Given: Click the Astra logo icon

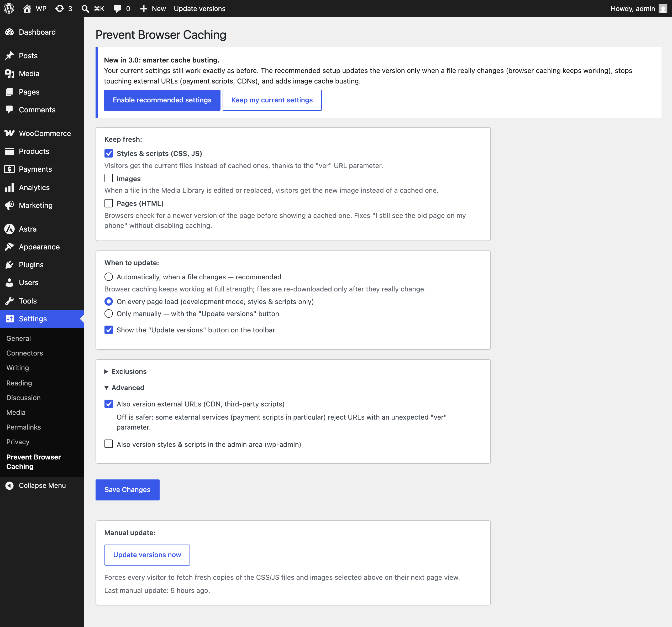Looking at the screenshot, I should (9, 229).
